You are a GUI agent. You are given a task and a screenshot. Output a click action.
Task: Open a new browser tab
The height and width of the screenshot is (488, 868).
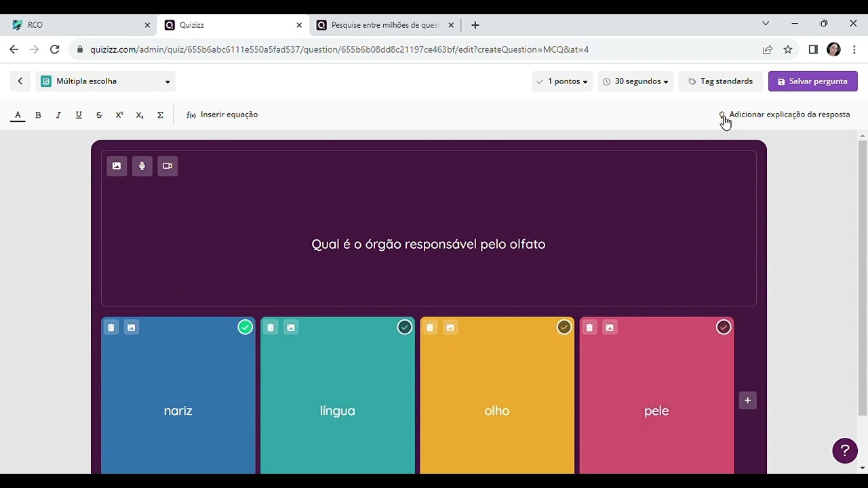coord(475,25)
